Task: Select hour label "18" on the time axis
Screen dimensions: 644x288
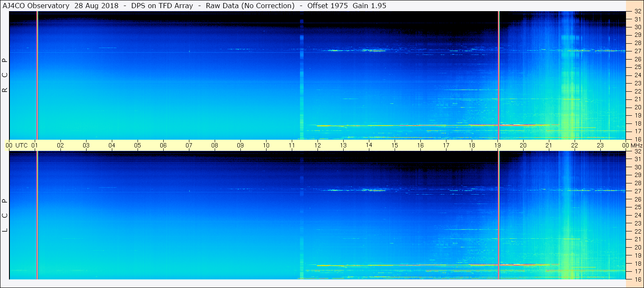Action: tap(472, 145)
